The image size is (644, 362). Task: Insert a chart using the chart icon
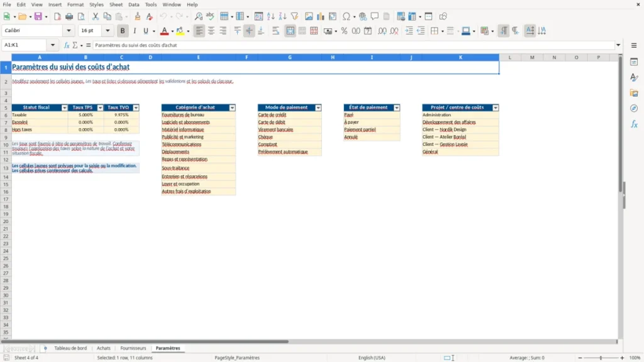320,16
